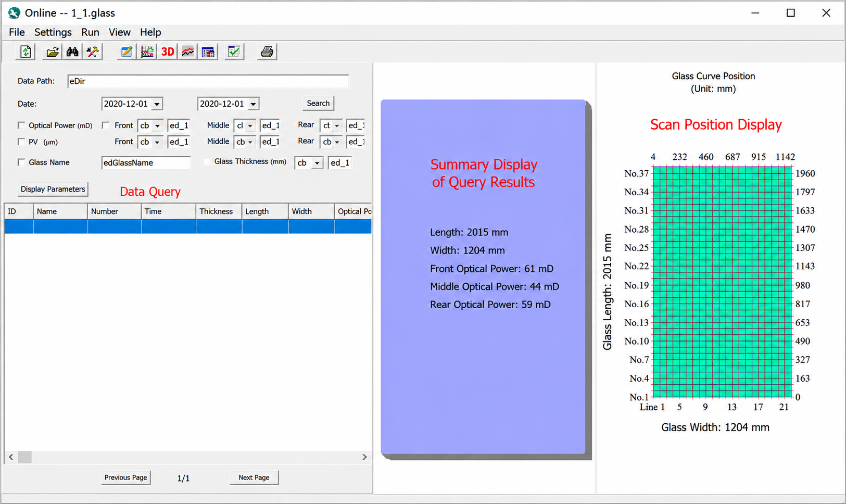This screenshot has width=846, height=504.
Task: Click the Display Parameters button
Action: pos(53,189)
